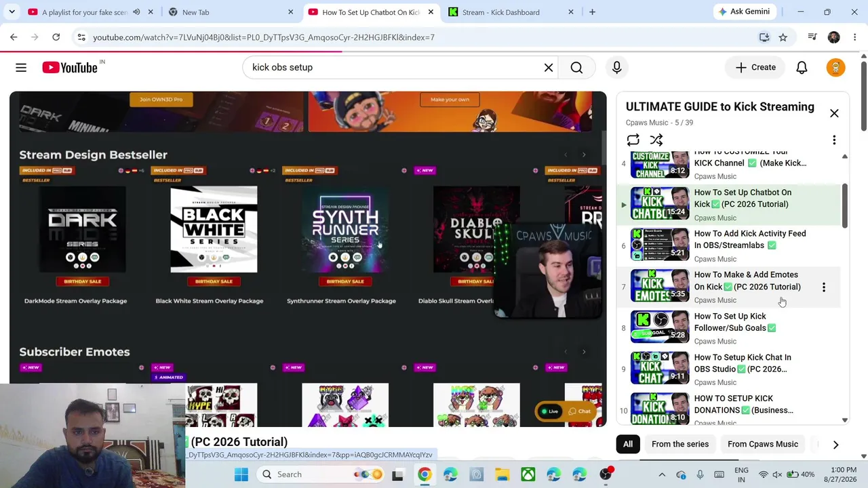Show hidden system tray icons

coord(662,474)
